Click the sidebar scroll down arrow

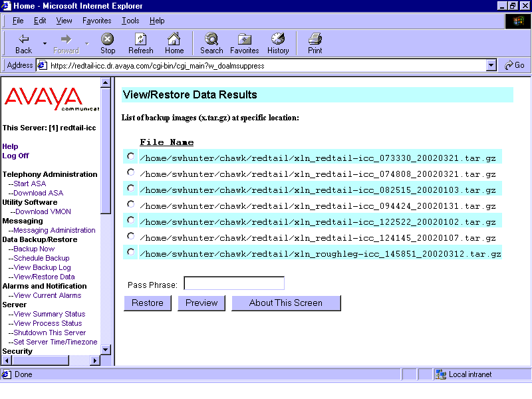point(106,350)
